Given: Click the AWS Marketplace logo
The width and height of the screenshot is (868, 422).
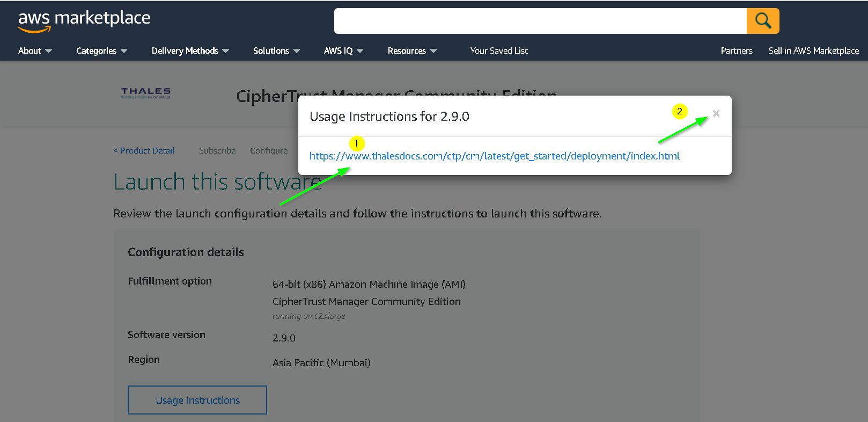Looking at the screenshot, I should (84, 21).
